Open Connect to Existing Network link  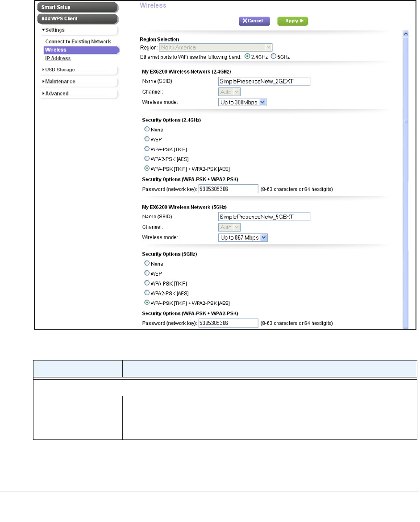(78, 41)
